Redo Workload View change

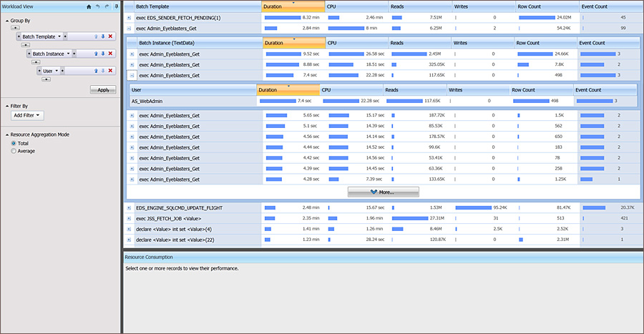point(107,6)
